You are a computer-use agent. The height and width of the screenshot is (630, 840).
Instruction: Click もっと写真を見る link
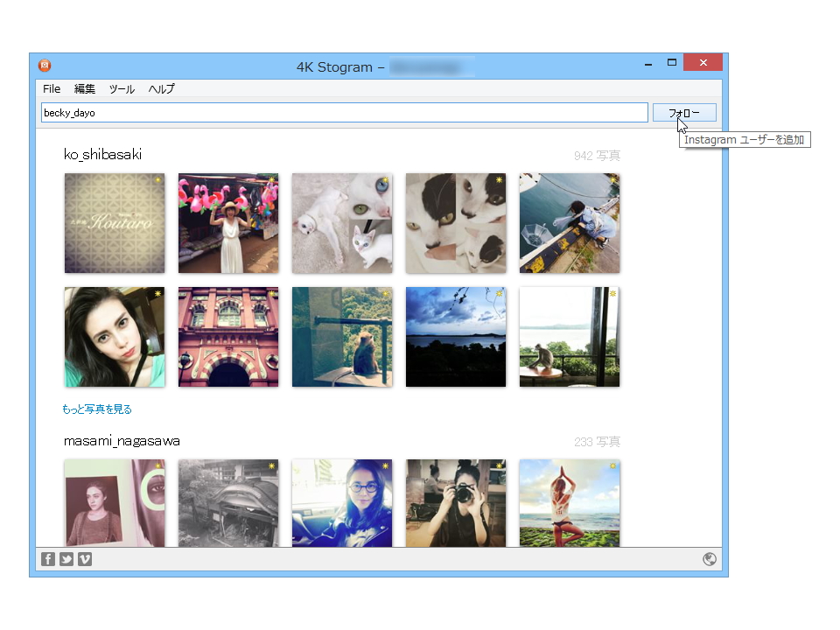point(97,409)
